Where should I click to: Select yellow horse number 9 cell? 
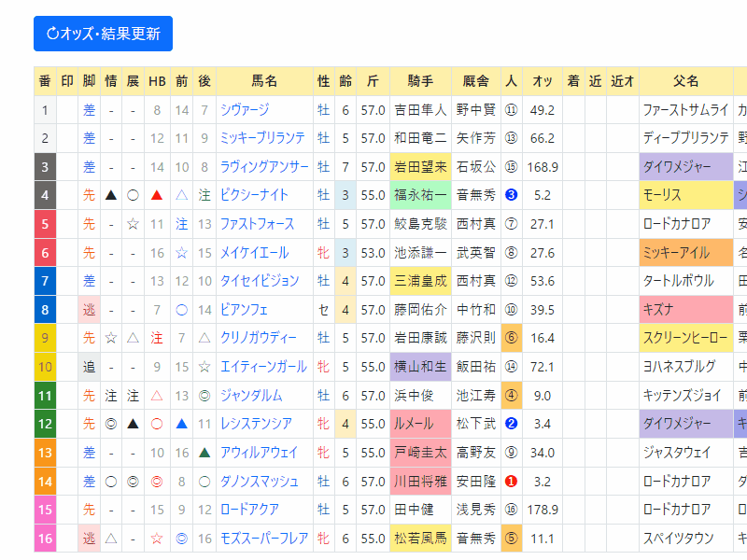[45, 338]
